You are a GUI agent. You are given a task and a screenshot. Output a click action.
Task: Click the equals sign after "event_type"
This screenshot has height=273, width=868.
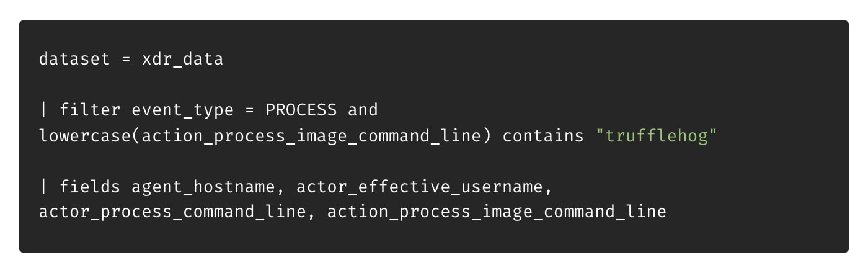pos(249,110)
